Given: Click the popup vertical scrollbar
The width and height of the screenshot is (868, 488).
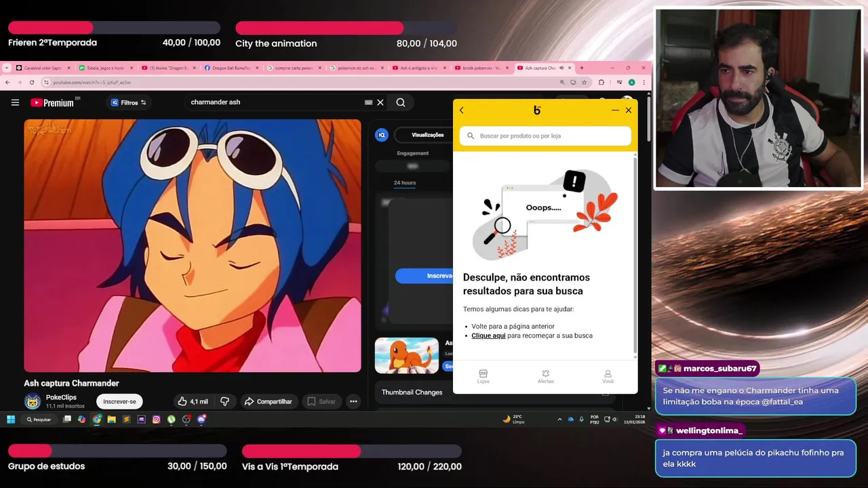Looking at the screenshot, I should tap(635, 256).
